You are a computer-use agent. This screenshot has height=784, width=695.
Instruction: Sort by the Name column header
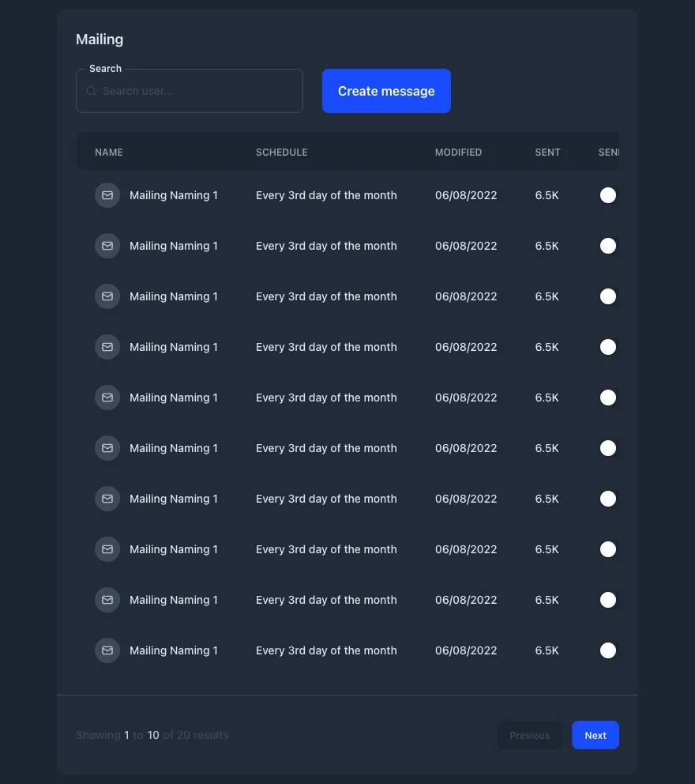(109, 153)
